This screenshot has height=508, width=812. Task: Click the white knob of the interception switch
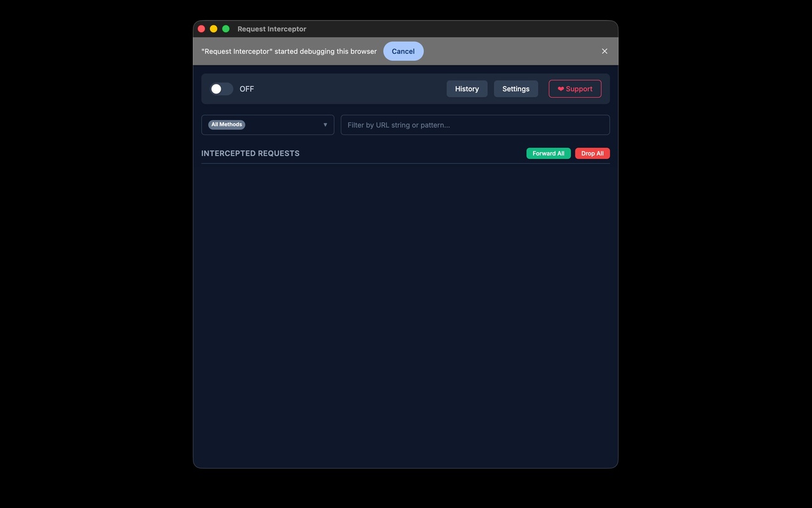[216, 89]
